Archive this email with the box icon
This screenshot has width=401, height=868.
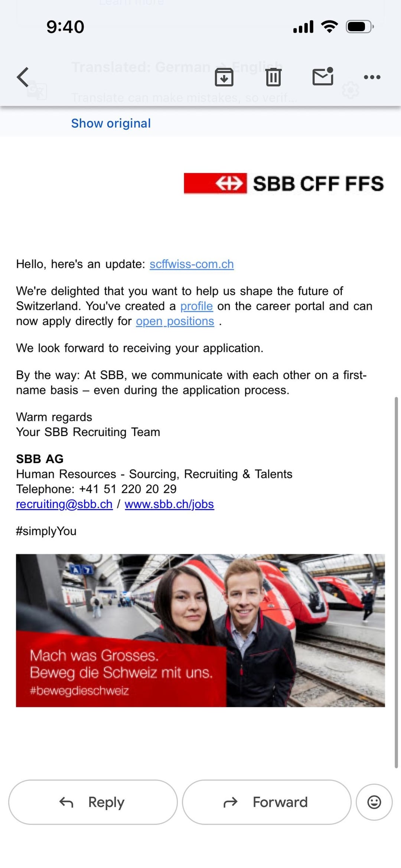[224, 77]
